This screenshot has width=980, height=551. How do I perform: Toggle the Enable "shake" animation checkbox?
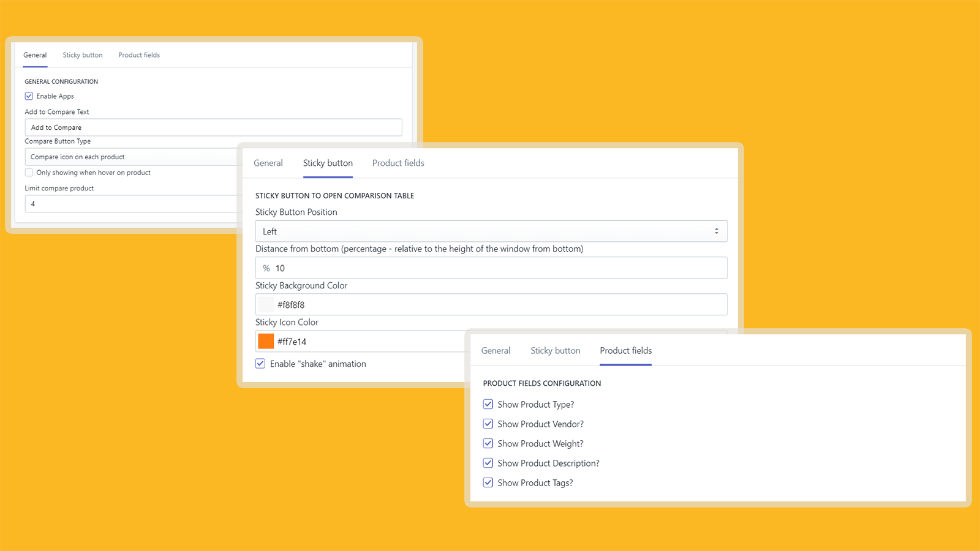(x=260, y=364)
